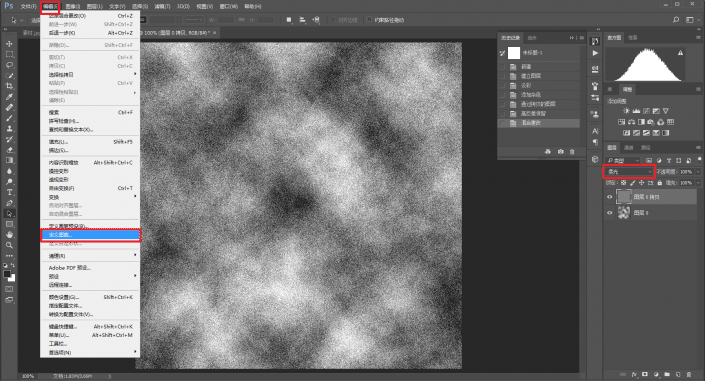Select the Lasso tool
The image size is (705, 381).
(9, 65)
